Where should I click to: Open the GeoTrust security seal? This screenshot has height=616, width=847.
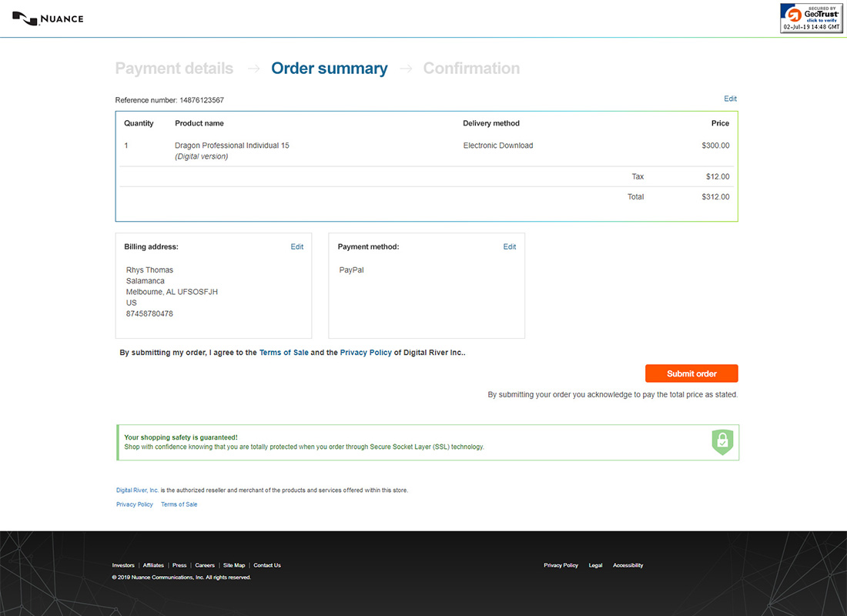pyautogui.click(x=811, y=18)
